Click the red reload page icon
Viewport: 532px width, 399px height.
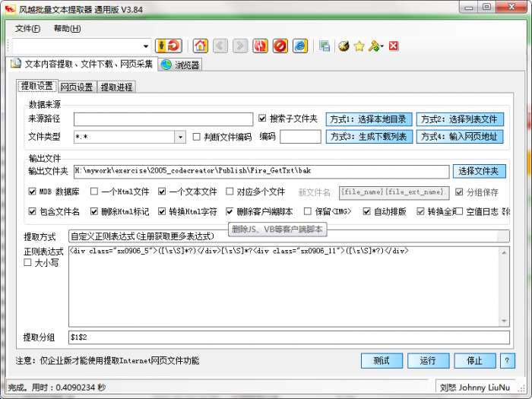pos(260,46)
